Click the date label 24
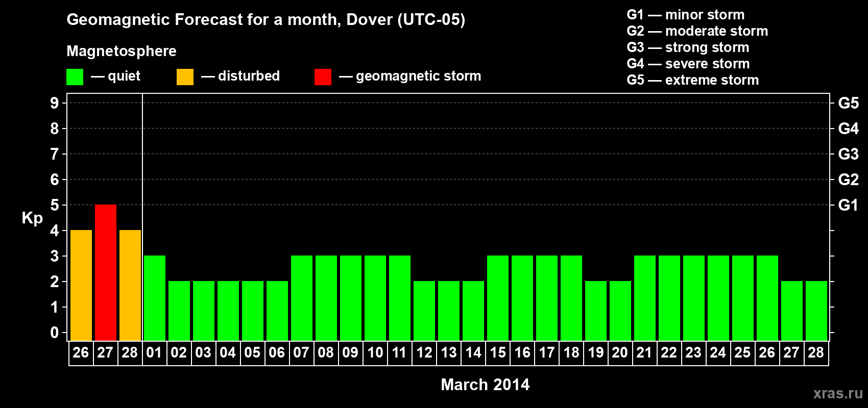Image resolution: width=868 pixels, height=408 pixels. 718,353
